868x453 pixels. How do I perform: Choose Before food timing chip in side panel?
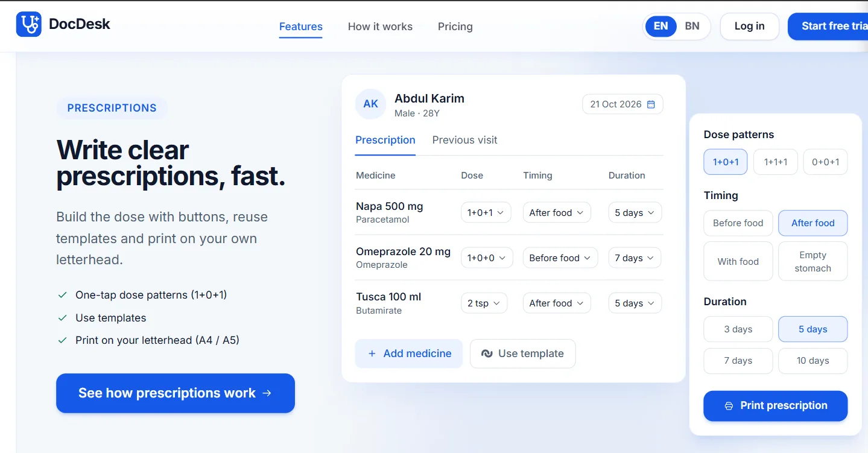pos(738,223)
